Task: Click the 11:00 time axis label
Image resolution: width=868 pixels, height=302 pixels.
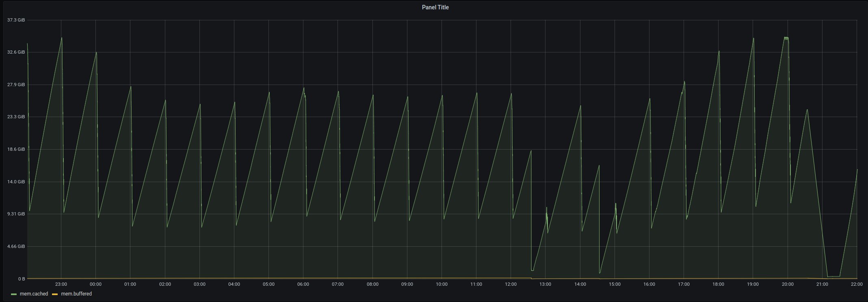Action: click(x=476, y=285)
